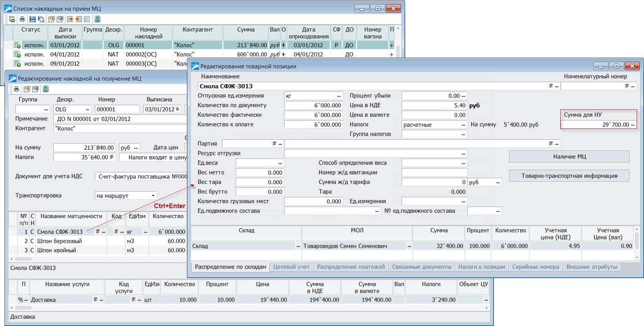Click save (floppy disk) icon in list toolbar

point(32,19)
